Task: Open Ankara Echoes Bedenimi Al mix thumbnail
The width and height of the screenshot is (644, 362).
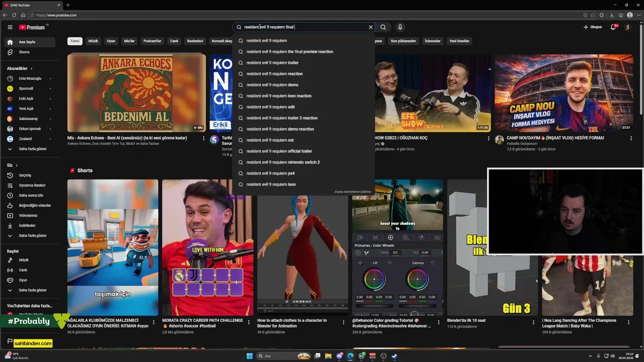Action: 136,93
